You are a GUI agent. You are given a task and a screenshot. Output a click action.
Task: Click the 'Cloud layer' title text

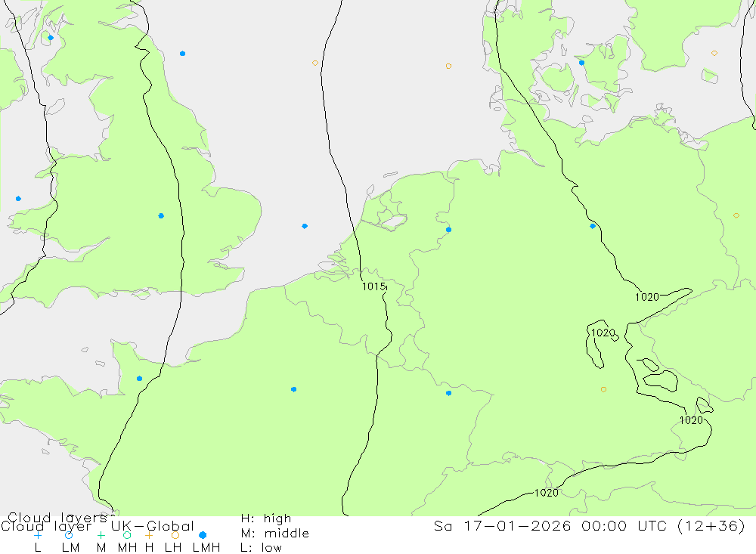(46, 526)
